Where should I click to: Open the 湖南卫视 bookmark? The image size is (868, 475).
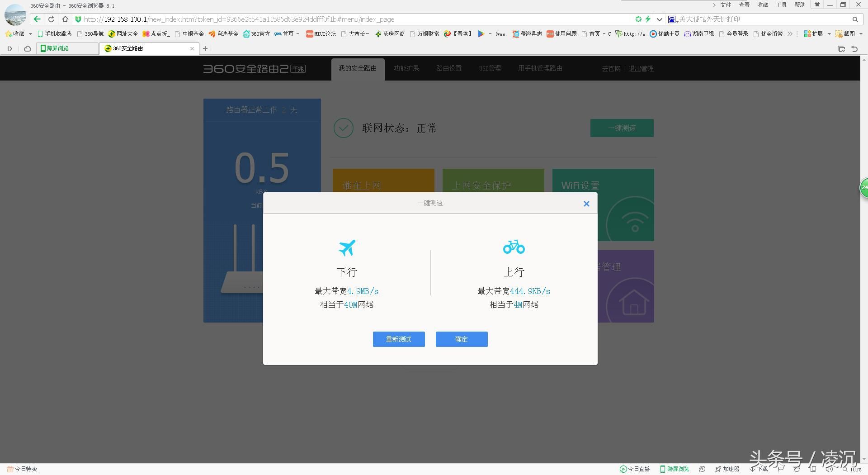[x=699, y=34]
